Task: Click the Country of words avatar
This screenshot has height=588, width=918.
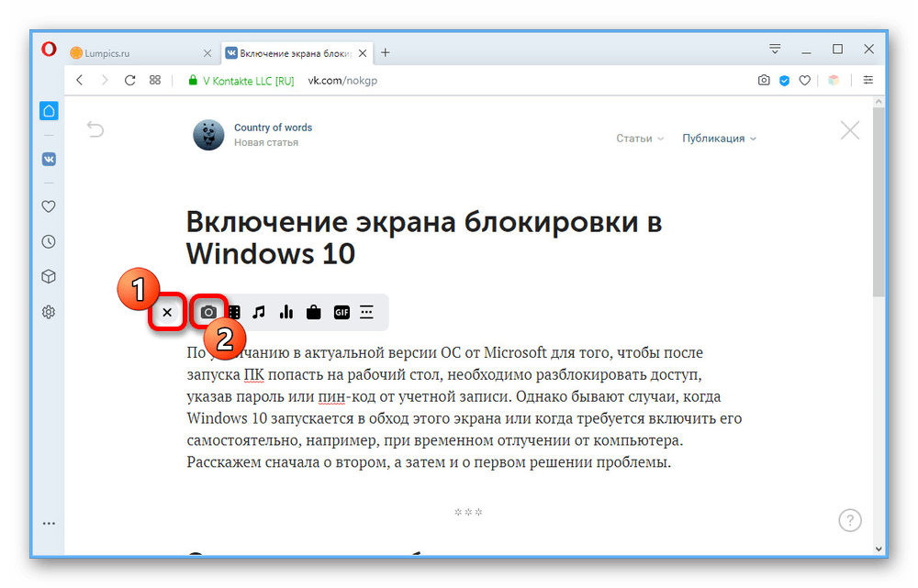Action: (208, 135)
